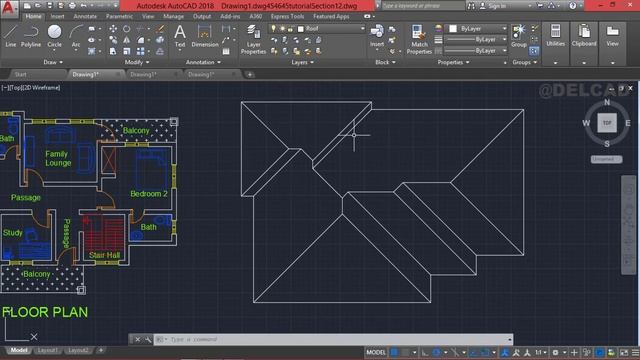Toggle group selection button in Groups panel
640x360 pixels.
pyautogui.click(x=534, y=51)
